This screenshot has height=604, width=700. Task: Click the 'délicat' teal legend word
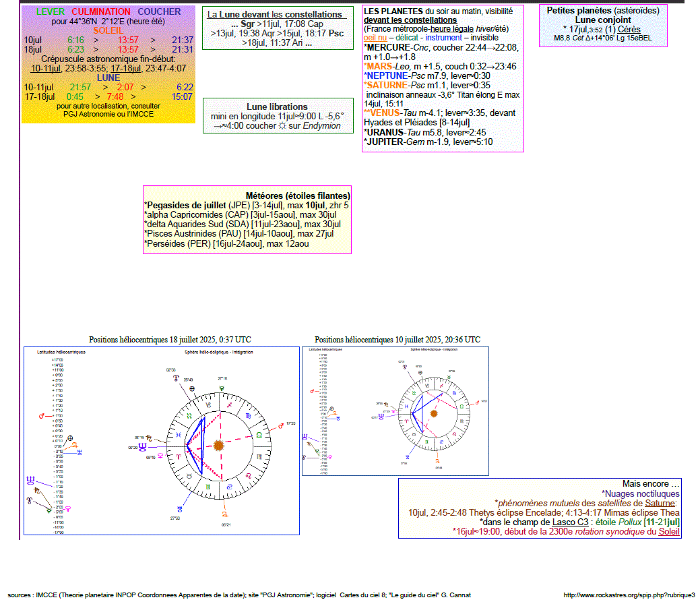pyautogui.click(x=407, y=38)
